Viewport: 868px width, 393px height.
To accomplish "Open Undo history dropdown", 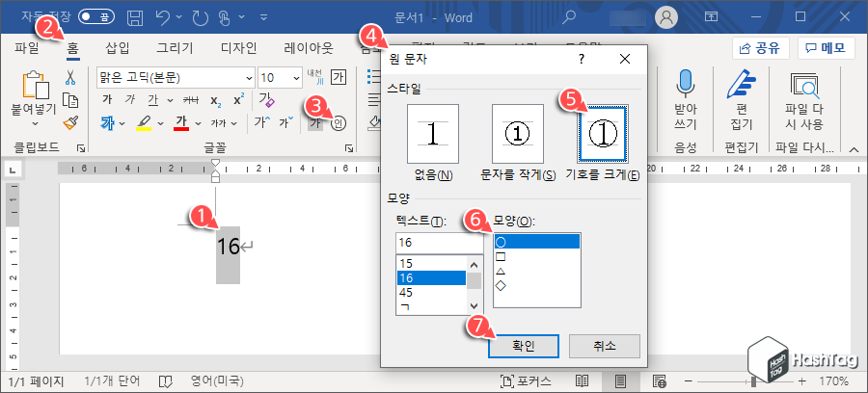I will [x=178, y=17].
